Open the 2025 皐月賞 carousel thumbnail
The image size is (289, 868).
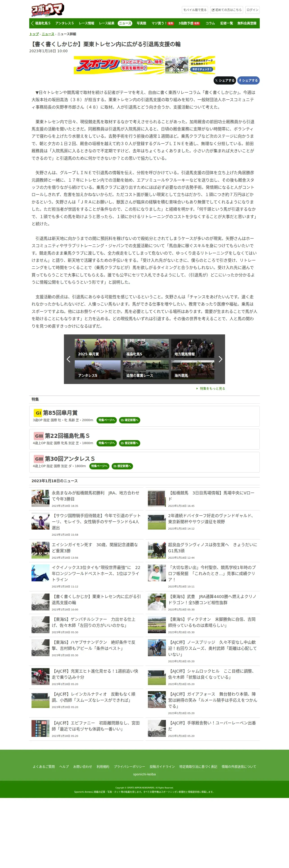point(97,348)
